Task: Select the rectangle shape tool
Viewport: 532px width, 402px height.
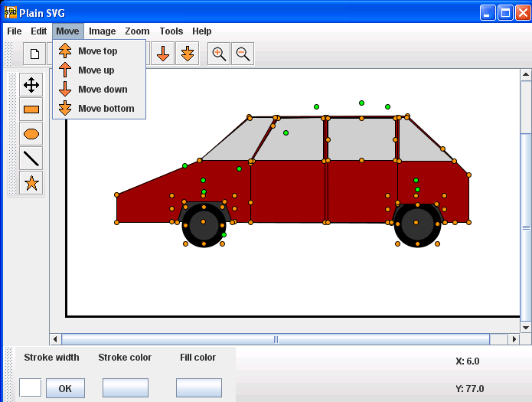Action: pos(31,109)
